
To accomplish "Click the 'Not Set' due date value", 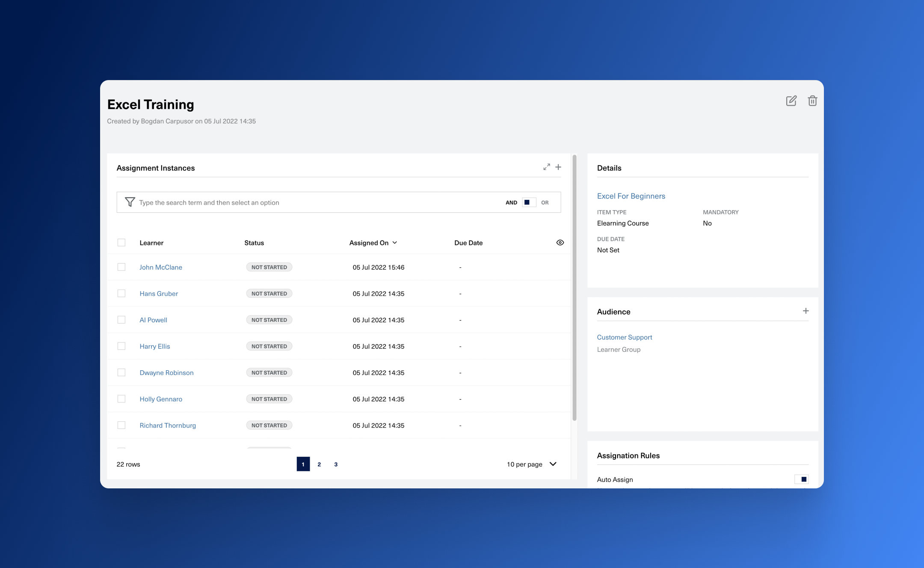I will pos(608,250).
